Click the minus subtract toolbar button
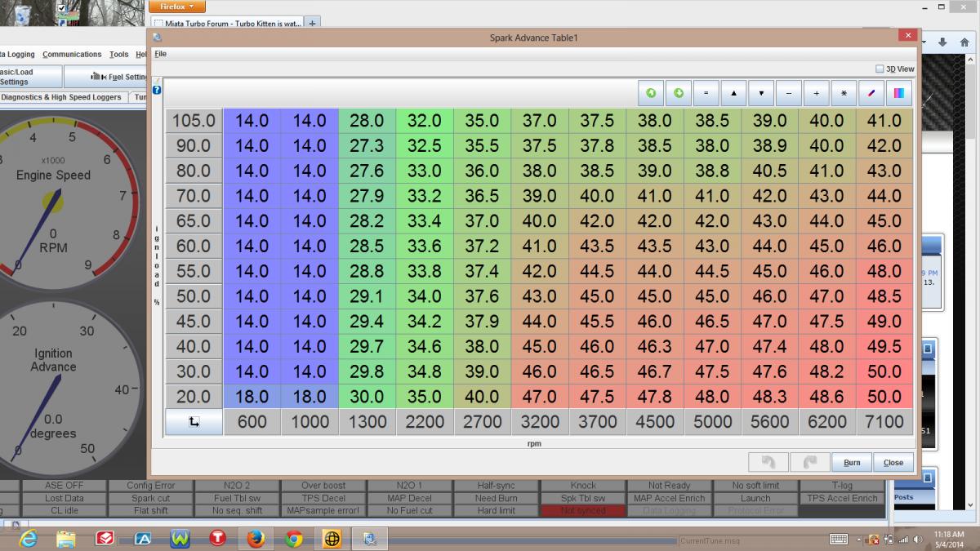 pos(789,93)
